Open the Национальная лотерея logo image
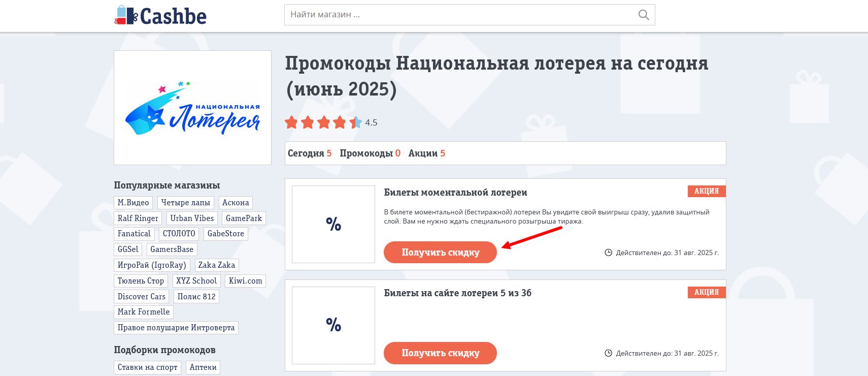The height and width of the screenshot is (376, 868). [192, 108]
